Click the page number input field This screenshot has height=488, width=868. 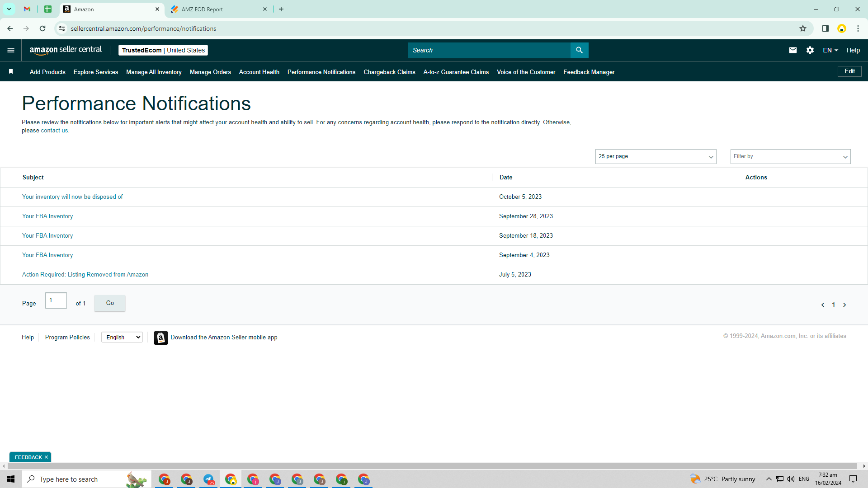point(56,300)
